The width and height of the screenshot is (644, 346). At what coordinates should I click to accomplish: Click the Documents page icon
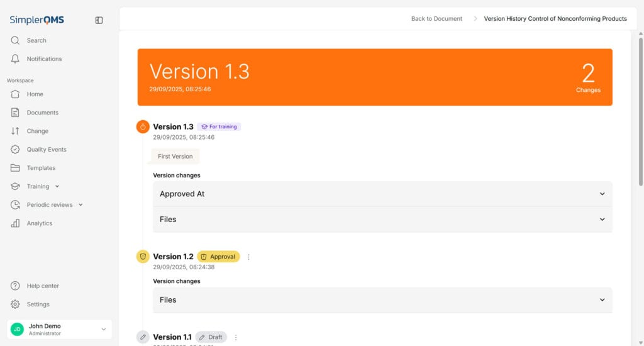click(x=15, y=113)
